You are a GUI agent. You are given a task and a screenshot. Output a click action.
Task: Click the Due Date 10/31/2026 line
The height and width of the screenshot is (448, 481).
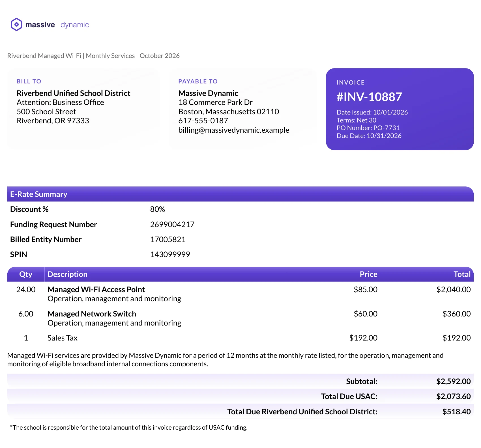(x=369, y=136)
